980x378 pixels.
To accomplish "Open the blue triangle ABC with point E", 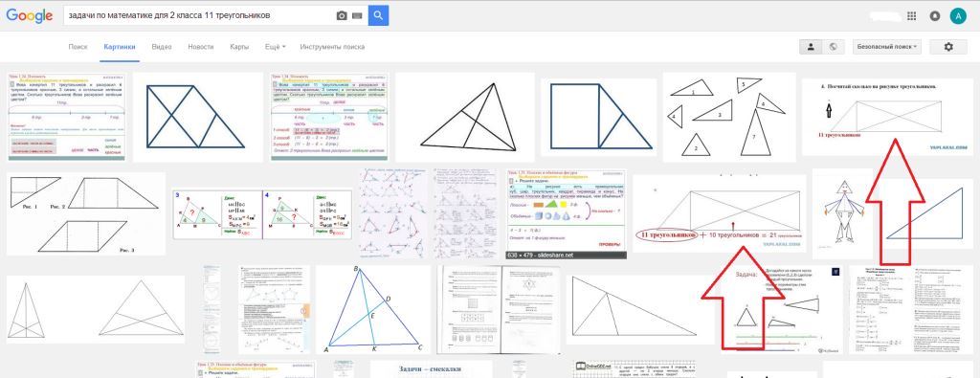I will 374,310.
